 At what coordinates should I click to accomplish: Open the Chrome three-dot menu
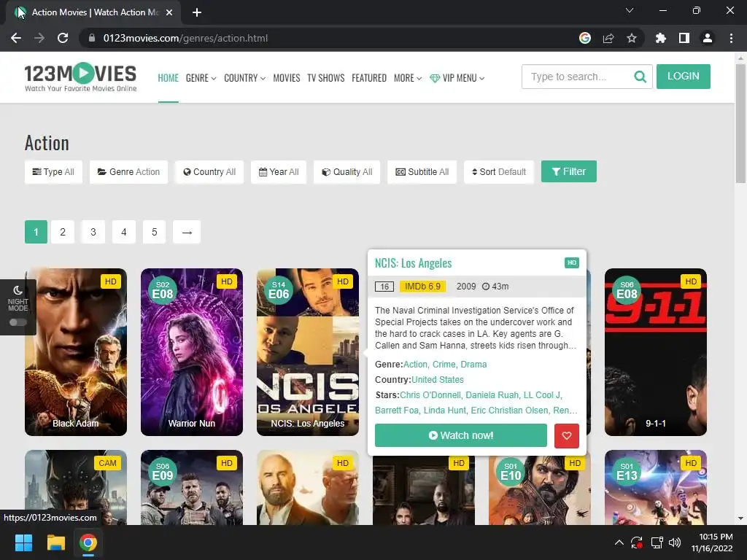[731, 38]
